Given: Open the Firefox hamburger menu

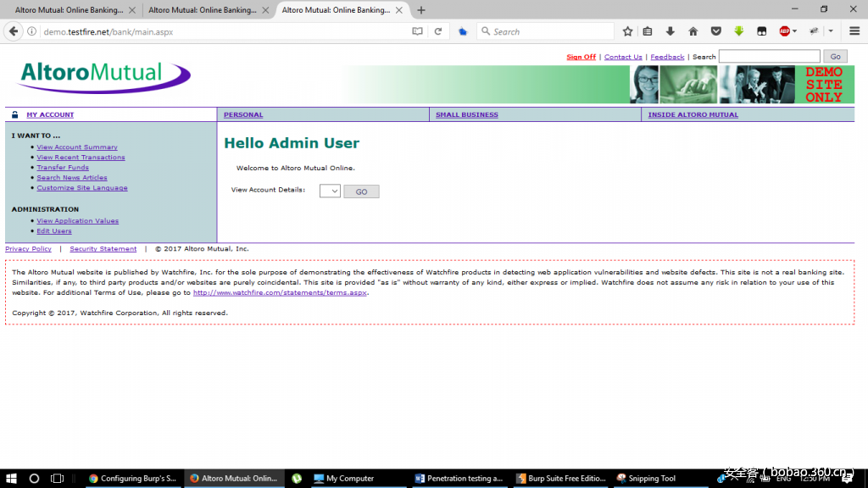Looking at the screenshot, I should coord(854,30).
